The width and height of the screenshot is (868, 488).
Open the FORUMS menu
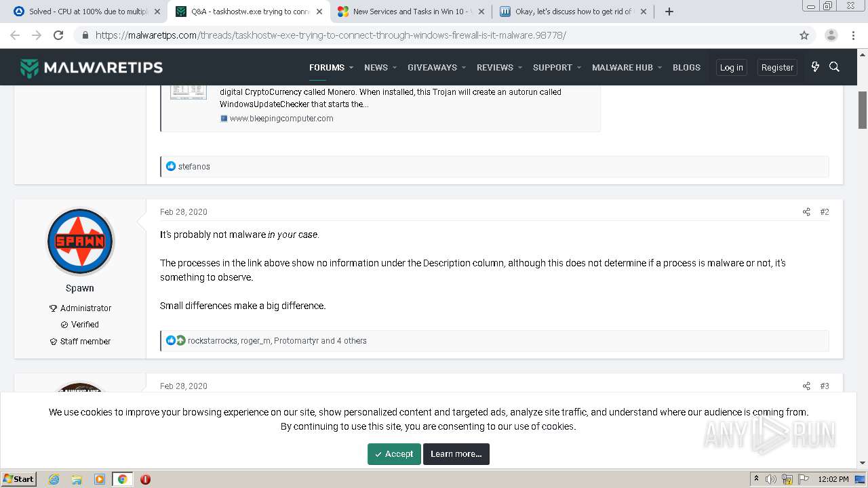(x=327, y=67)
